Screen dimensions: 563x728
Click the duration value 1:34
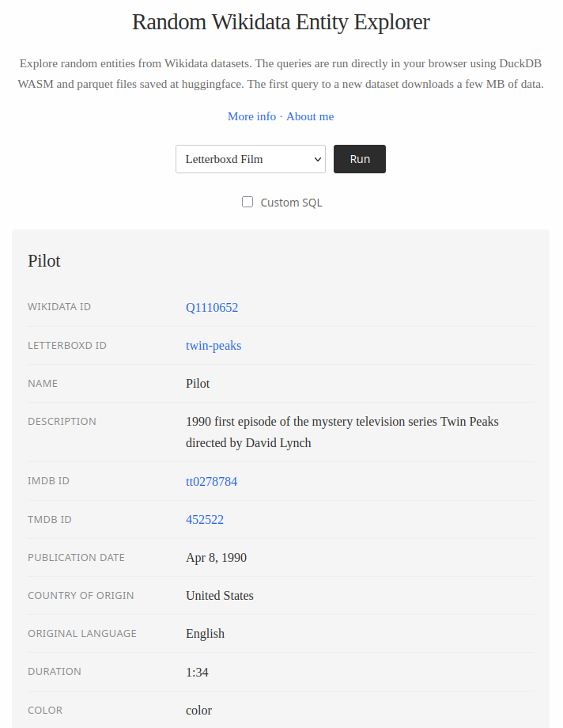(196, 671)
